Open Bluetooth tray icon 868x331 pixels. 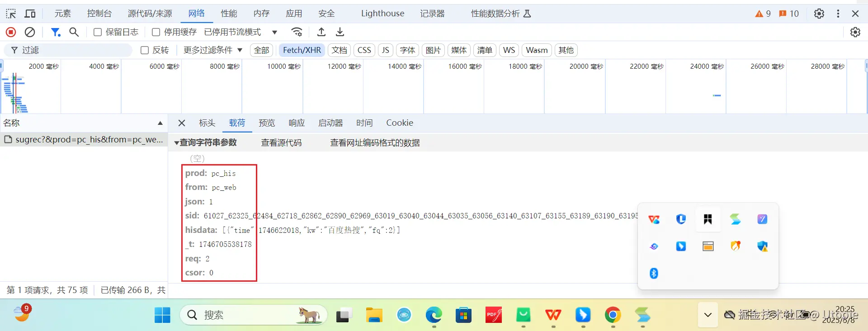tap(654, 273)
